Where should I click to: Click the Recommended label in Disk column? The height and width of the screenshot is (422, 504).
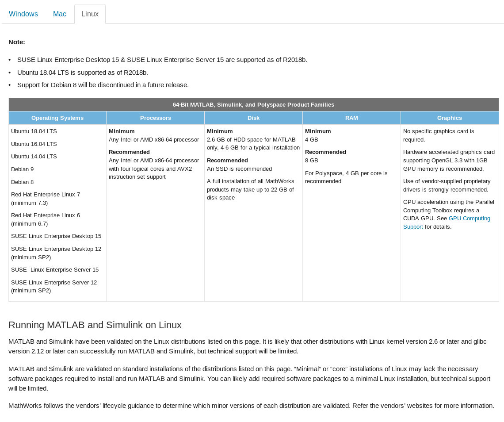point(227,160)
